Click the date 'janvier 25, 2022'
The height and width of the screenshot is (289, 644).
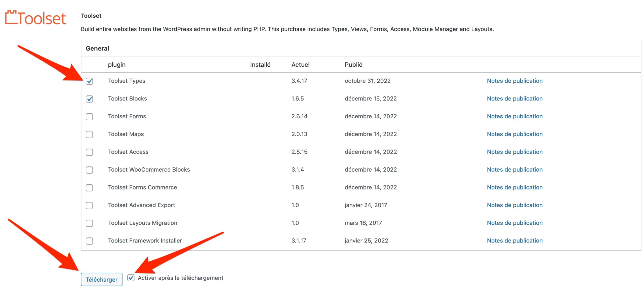pyautogui.click(x=366, y=240)
